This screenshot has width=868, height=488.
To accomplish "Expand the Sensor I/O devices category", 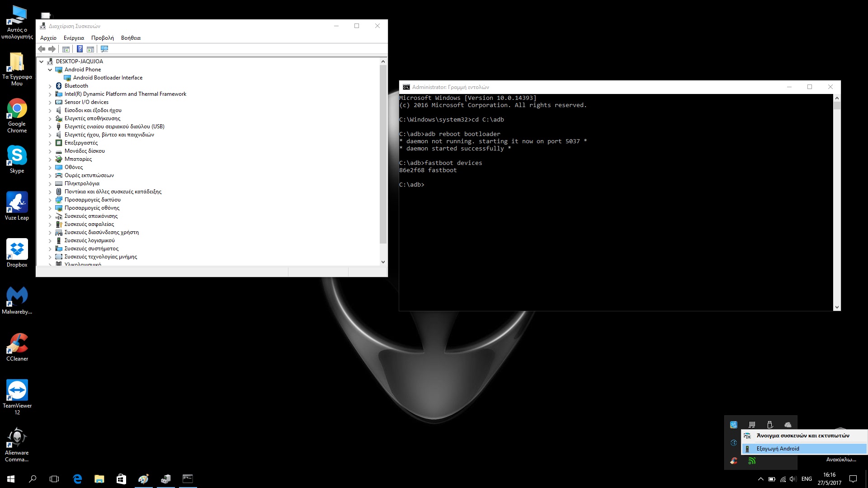I will click(50, 102).
